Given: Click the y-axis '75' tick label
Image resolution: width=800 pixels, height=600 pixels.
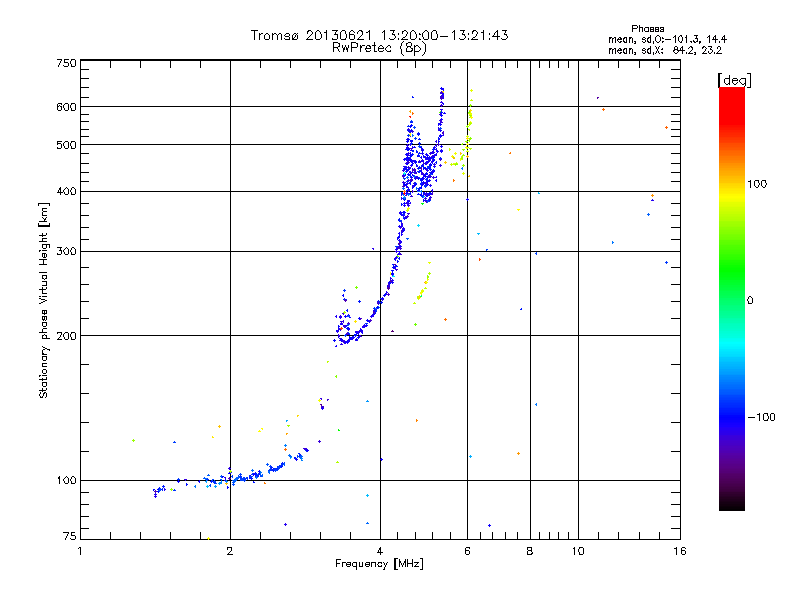Looking at the screenshot, I should pyautogui.click(x=70, y=536).
